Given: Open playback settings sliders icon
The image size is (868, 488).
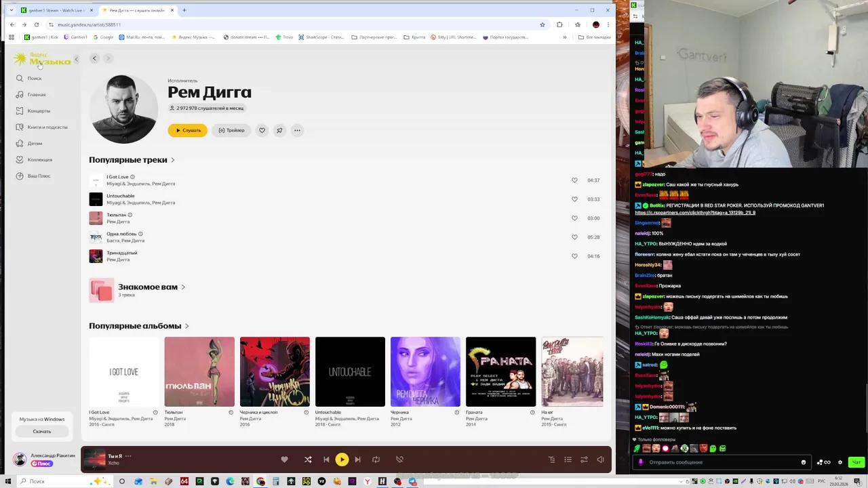Looking at the screenshot, I should pos(584,460).
